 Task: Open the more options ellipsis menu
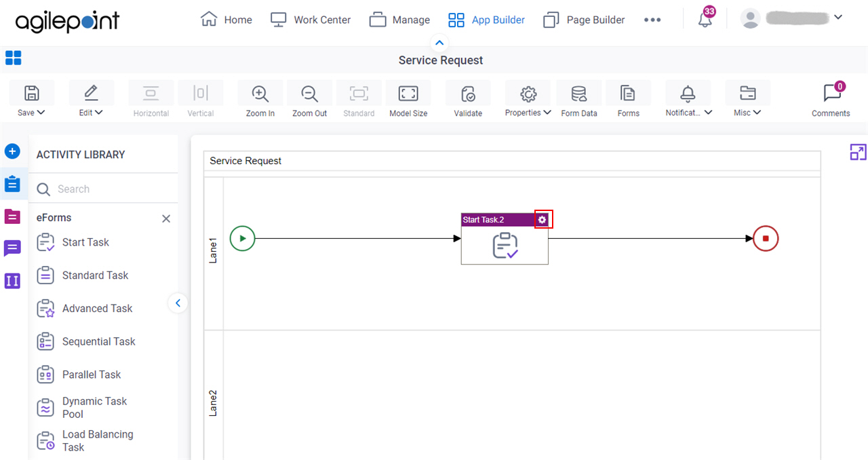tap(652, 20)
